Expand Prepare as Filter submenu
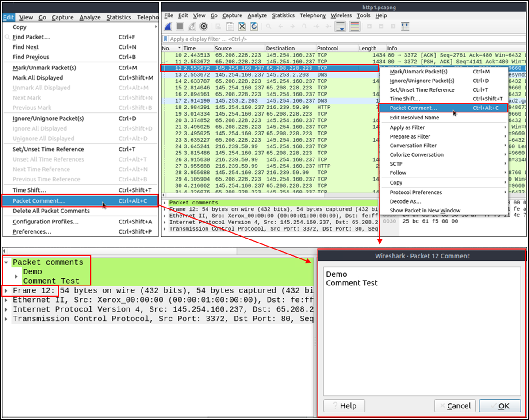 [444, 136]
